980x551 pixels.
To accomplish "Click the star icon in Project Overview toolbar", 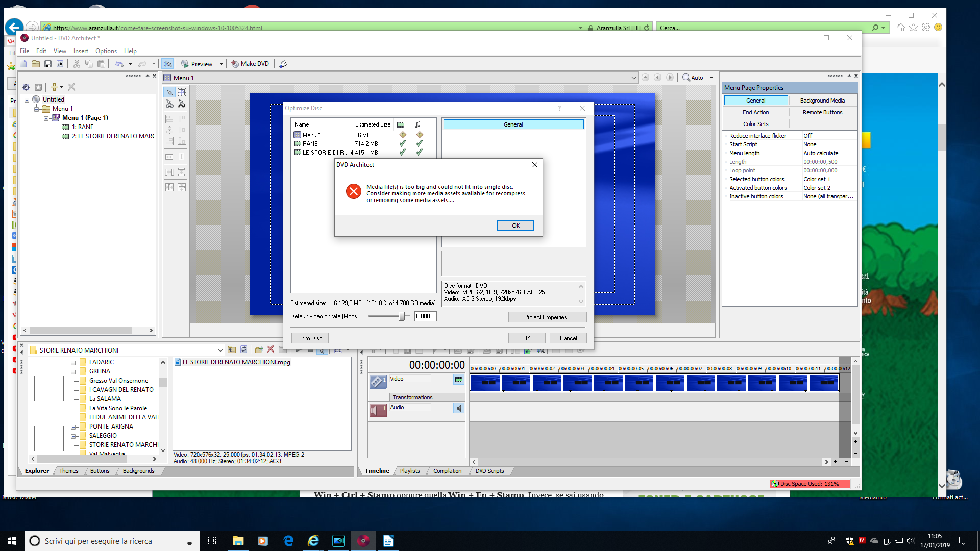I will click(38, 87).
